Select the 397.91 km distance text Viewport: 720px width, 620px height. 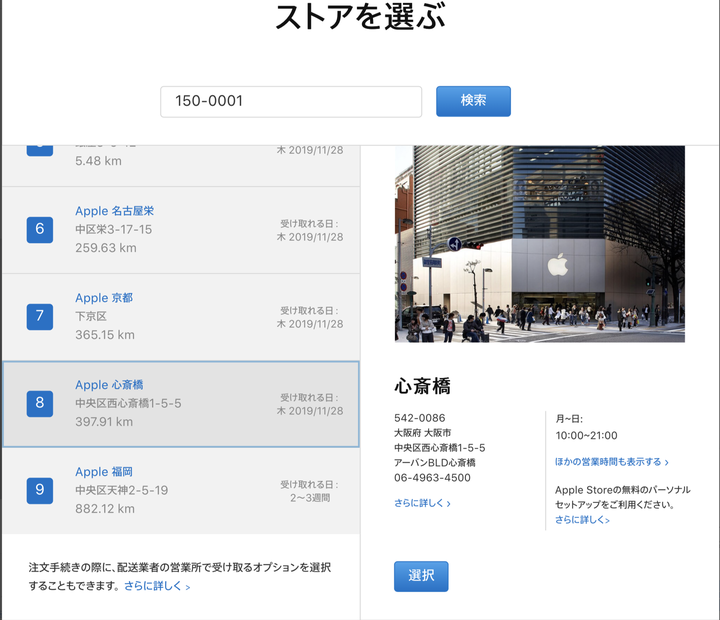pos(104,421)
